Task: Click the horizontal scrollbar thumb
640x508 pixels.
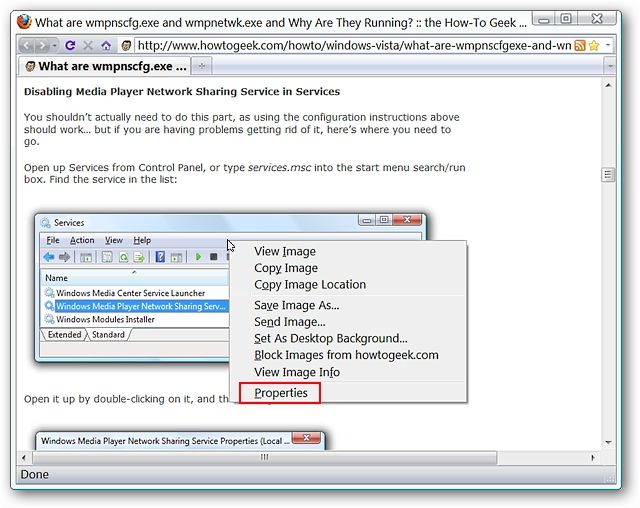Action: coord(264,458)
